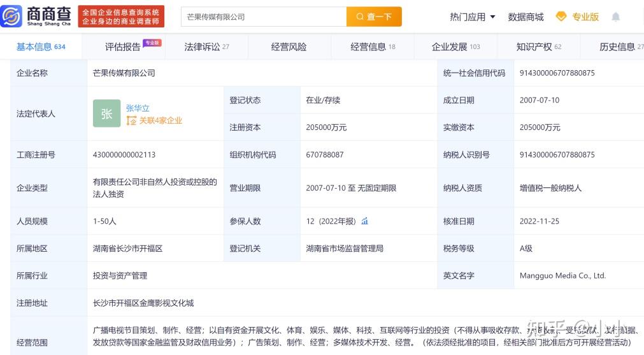Viewport: 644px width, 355px height.
Task: Click the notification bell icon
Action: click(615, 17)
